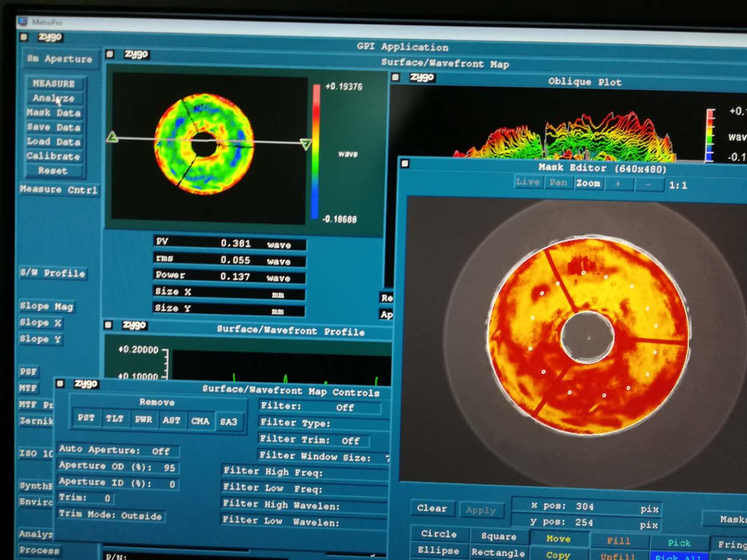Click Load Data

point(53,142)
